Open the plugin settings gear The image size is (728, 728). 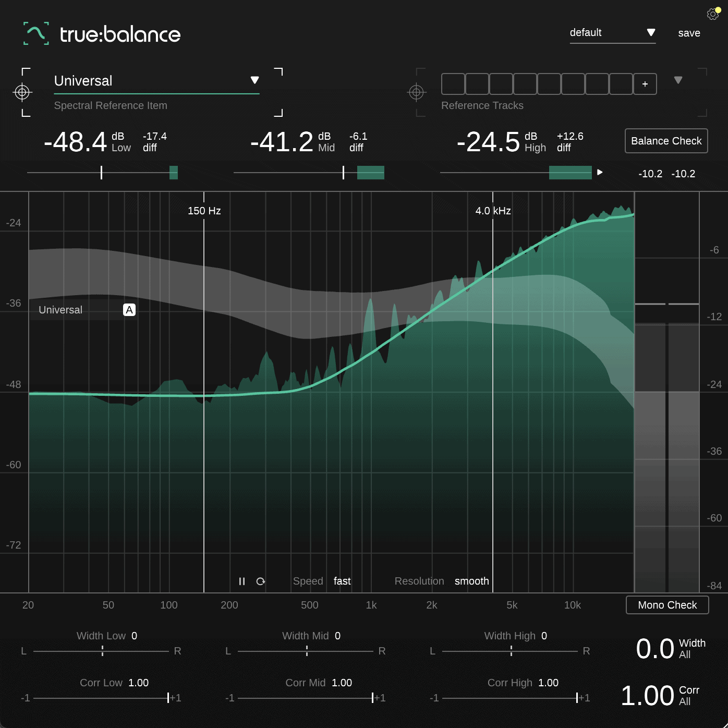712,14
